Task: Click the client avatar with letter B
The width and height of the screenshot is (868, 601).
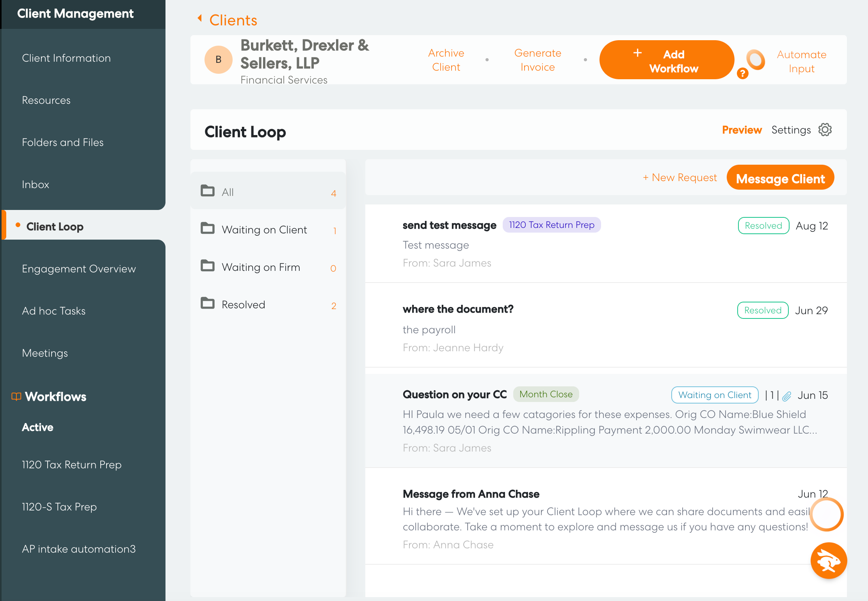Action: coord(219,59)
